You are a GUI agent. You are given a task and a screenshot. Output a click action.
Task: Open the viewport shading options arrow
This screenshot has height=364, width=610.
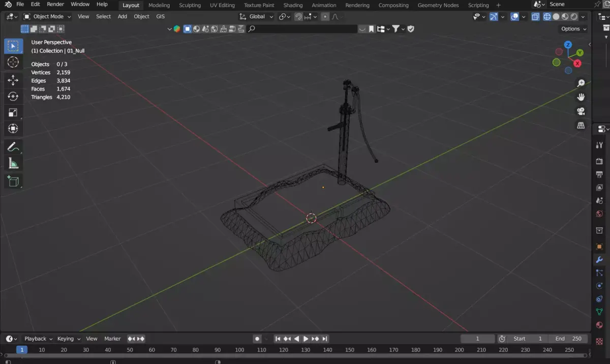[583, 16]
